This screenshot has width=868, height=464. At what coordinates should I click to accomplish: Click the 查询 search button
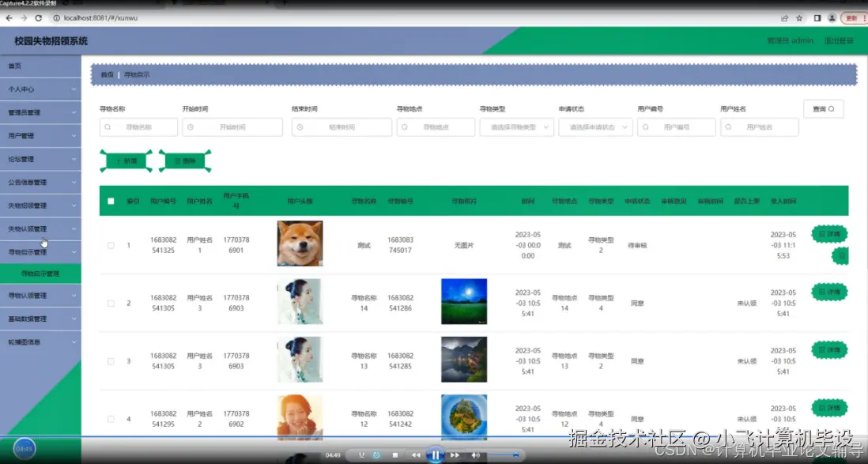(x=823, y=109)
